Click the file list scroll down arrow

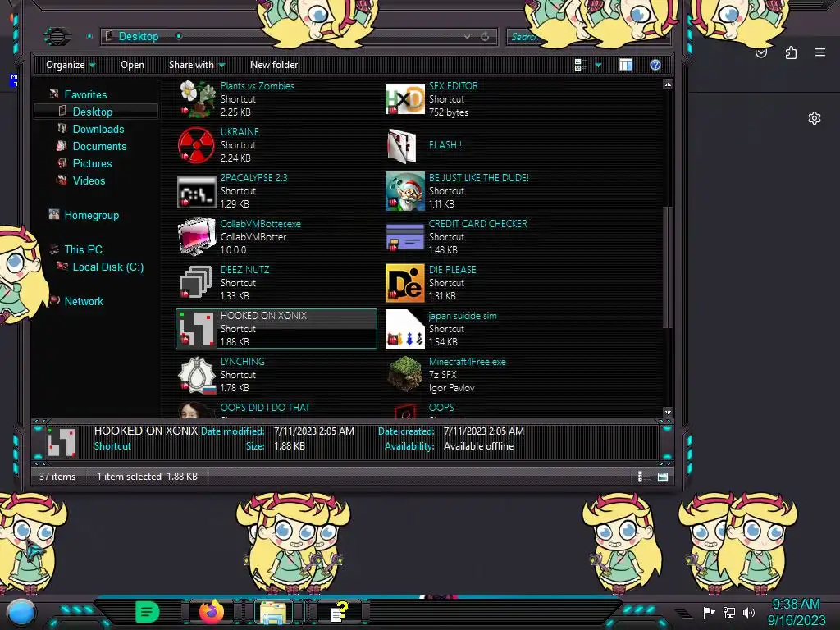[668, 413]
